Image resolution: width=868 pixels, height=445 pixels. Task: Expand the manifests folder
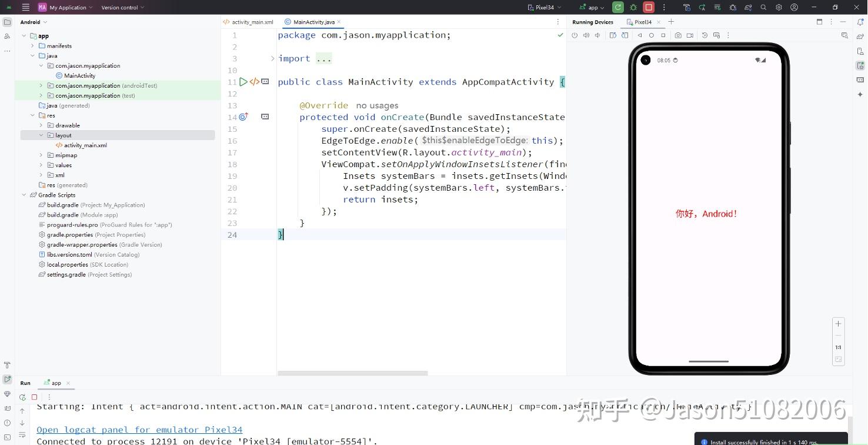point(32,46)
